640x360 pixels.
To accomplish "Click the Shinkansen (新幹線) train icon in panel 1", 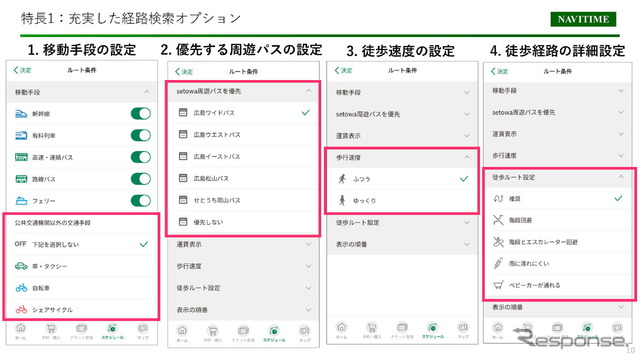I will click(21, 114).
